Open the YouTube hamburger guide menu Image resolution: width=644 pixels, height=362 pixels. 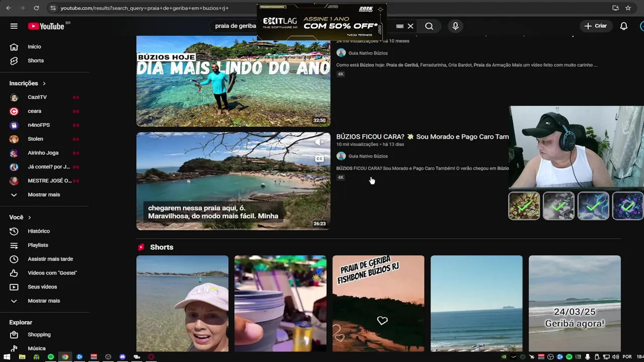tap(14, 26)
